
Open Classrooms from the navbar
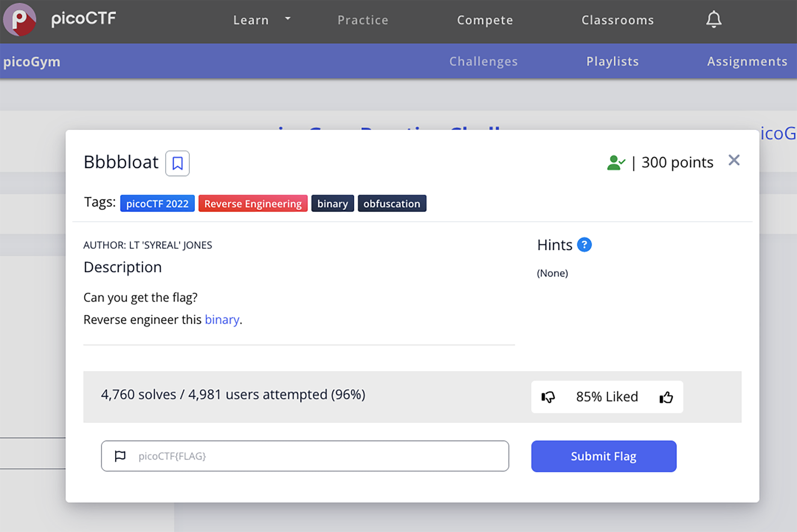point(618,20)
